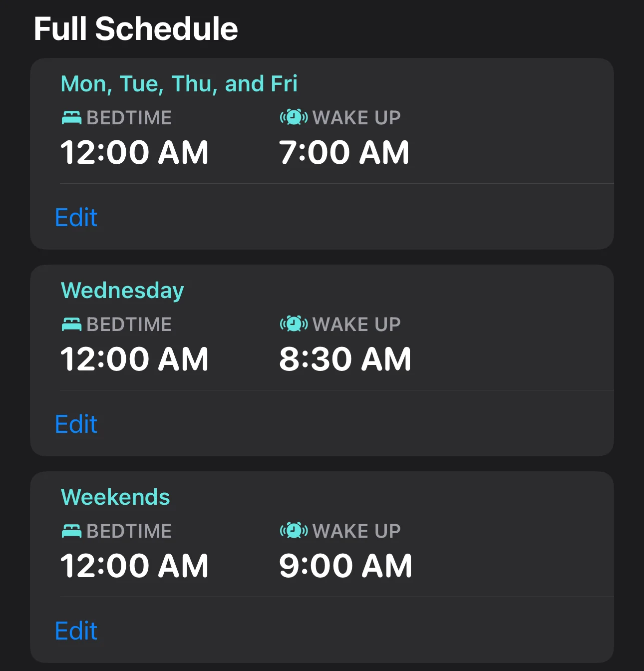Edit the Wednesday sleep schedule
Viewport: 644px width, 671px height.
pos(76,424)
